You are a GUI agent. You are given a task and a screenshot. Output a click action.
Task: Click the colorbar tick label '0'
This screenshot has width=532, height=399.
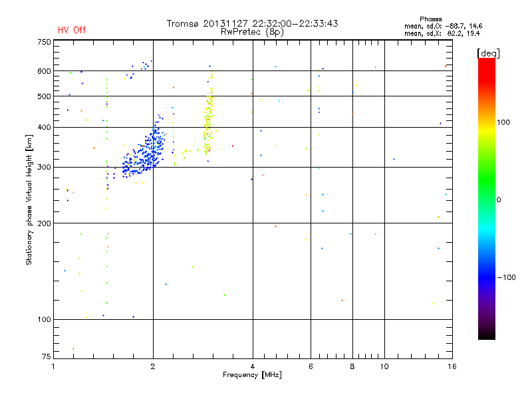point(499,200)
